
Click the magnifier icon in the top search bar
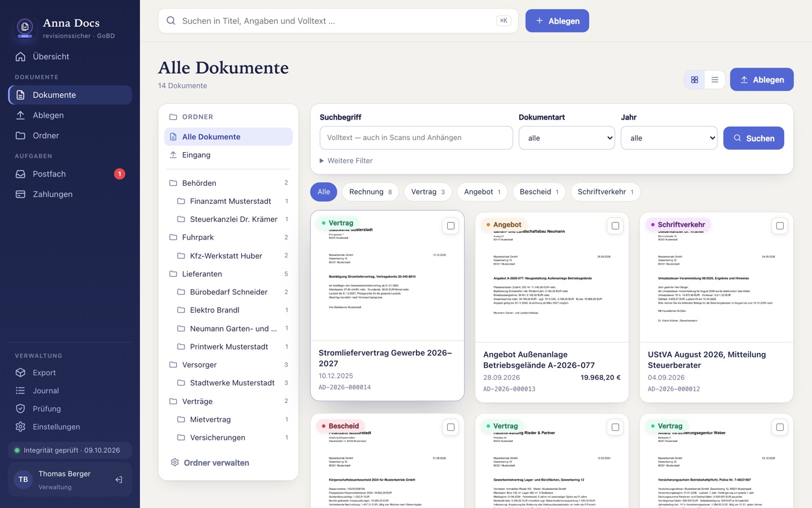171,21
